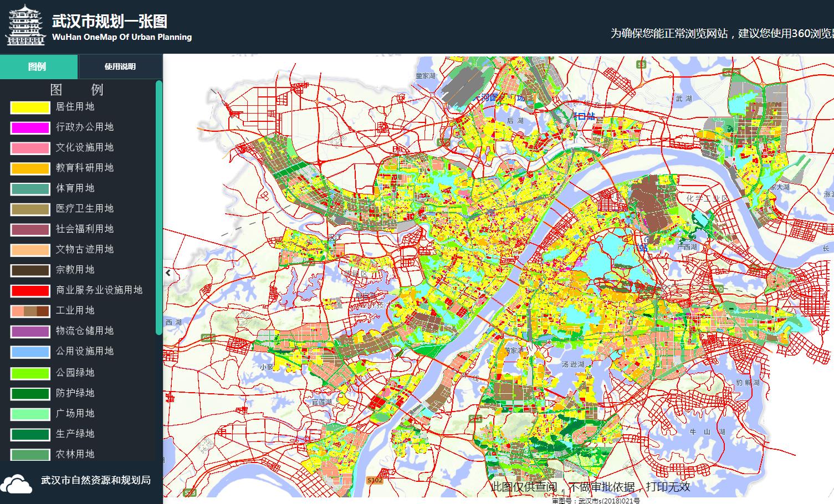The width and height of the screenshot is (834, 504).
Task: Click the 360 browser recommendation notice
Action: pyautogui.click(x=722, y=33)
